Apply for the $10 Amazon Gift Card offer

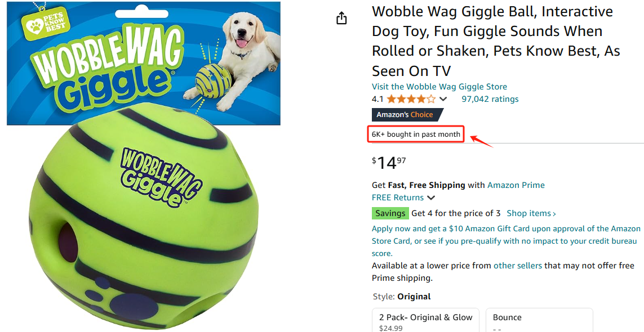point(506,241)
